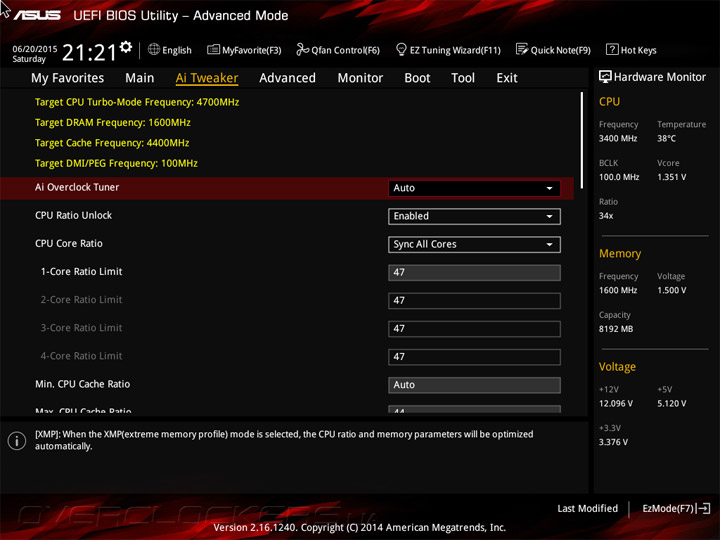Screen dimensions: 720x540
Task: Click the 21:21 clock display
Action: point(89,52)
